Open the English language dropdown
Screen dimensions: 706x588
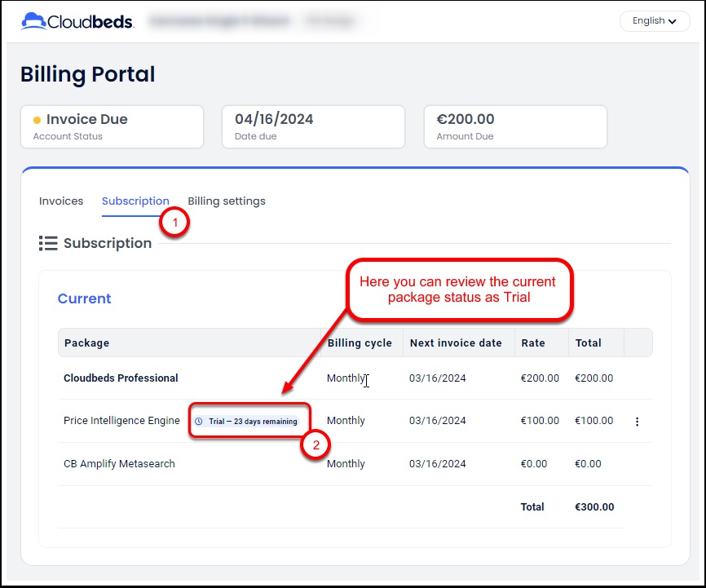tap(655, 21)
